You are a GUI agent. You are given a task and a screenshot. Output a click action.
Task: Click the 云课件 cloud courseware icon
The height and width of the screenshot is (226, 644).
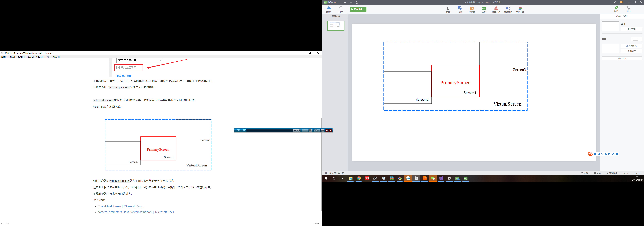[329, 10]
